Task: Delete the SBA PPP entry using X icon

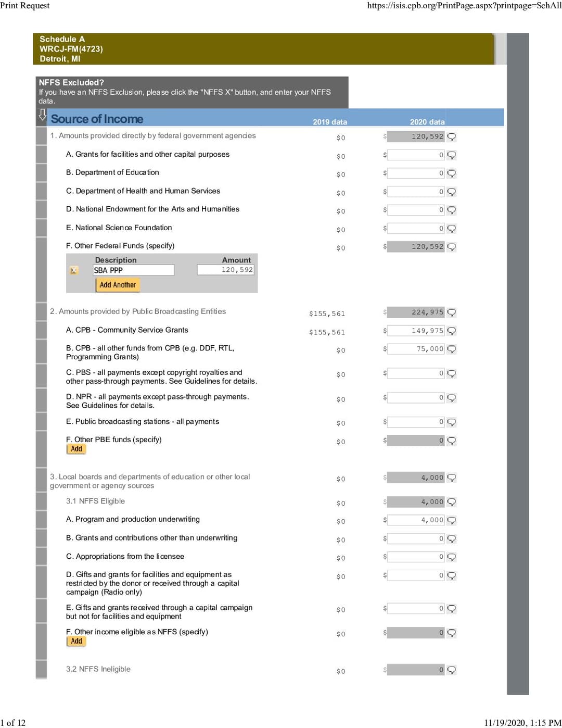Action: point(74,270)
